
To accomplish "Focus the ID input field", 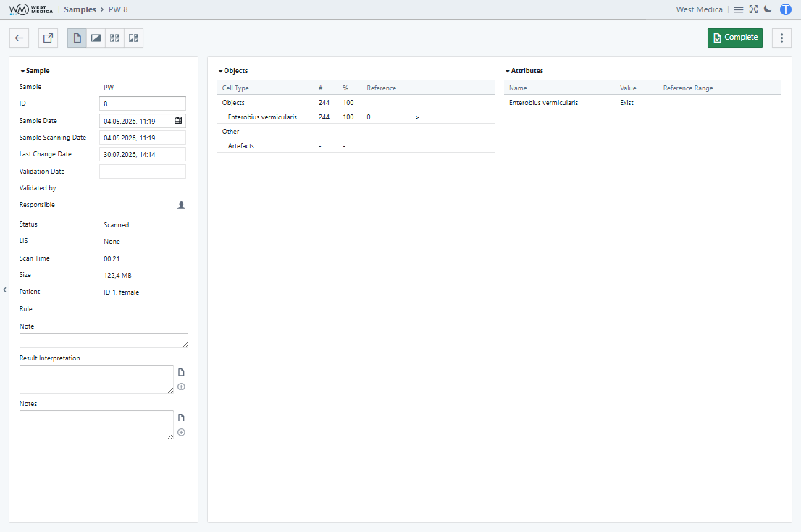I will click(143, 104).
